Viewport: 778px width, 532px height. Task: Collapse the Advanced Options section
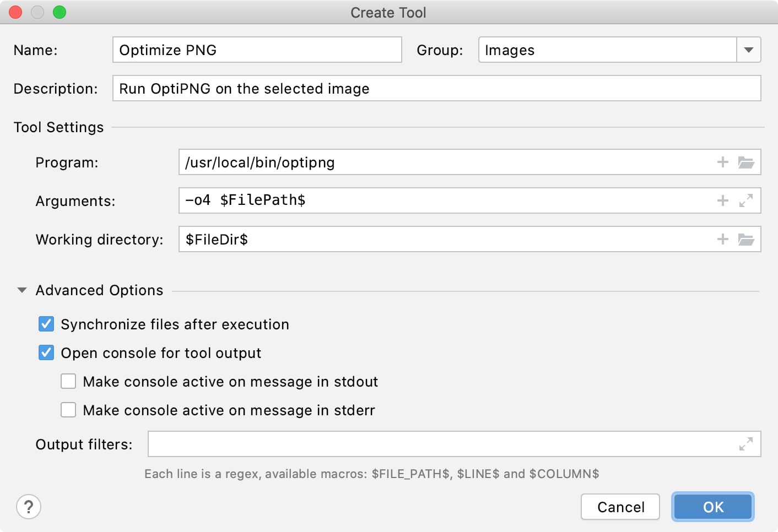pyautogui.click(x=21, y=290)
